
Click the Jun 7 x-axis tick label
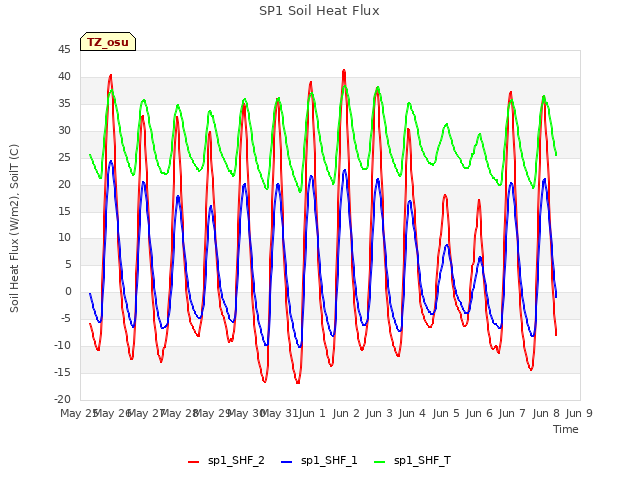[x=512, y=413]
